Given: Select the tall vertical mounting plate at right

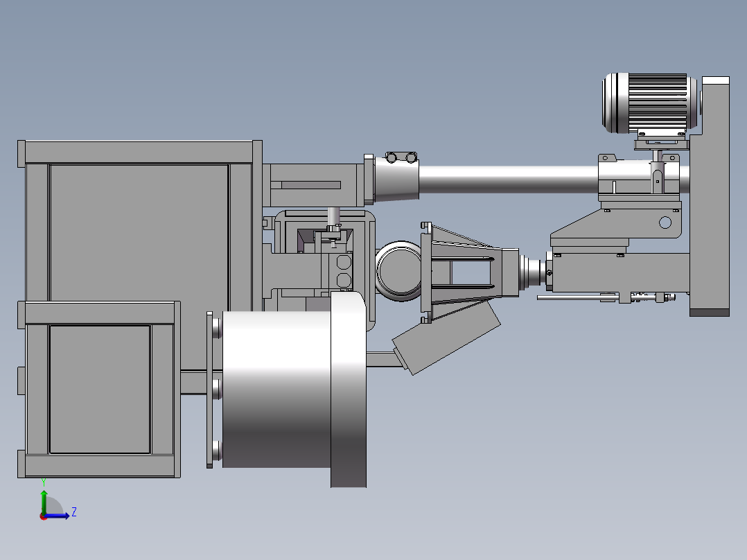Looking at the screenshot, I should click(710, 195).
